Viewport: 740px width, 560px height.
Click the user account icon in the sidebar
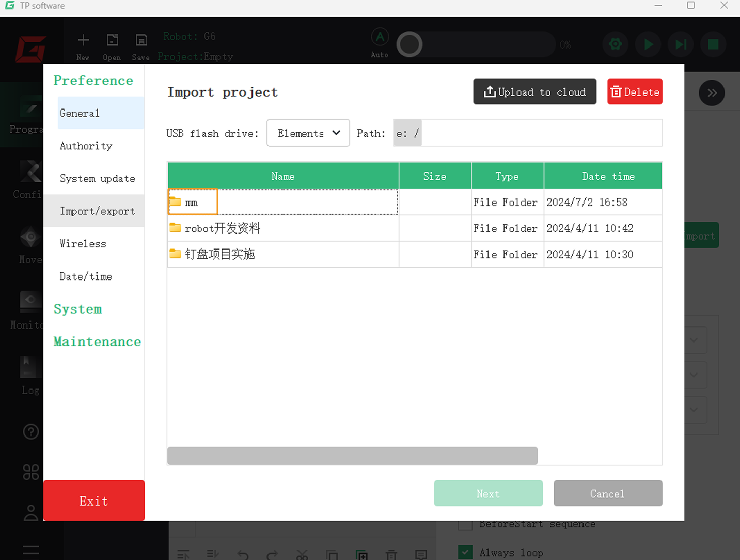[31, 512]
